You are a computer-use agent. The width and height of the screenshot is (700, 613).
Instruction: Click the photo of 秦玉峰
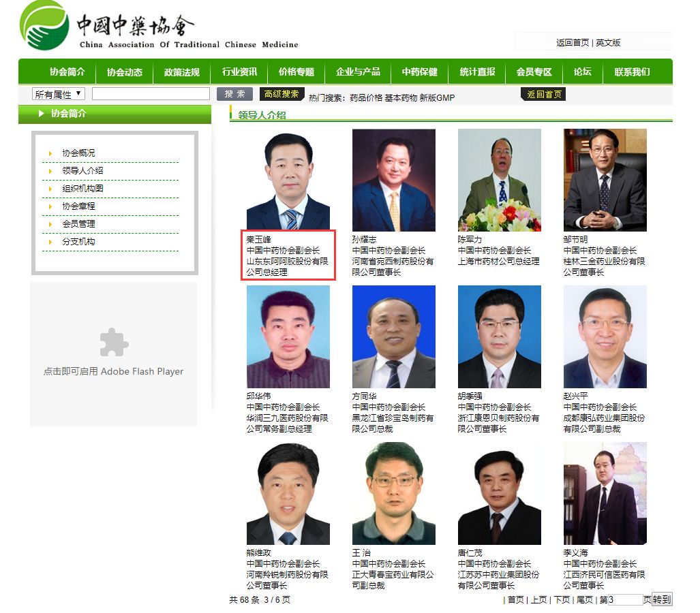288,179
